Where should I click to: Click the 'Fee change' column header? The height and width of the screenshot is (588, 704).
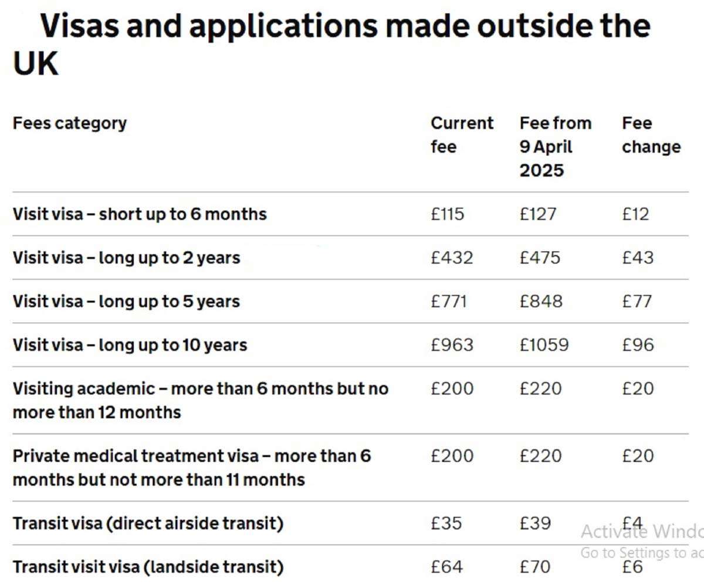coord(651,135)
